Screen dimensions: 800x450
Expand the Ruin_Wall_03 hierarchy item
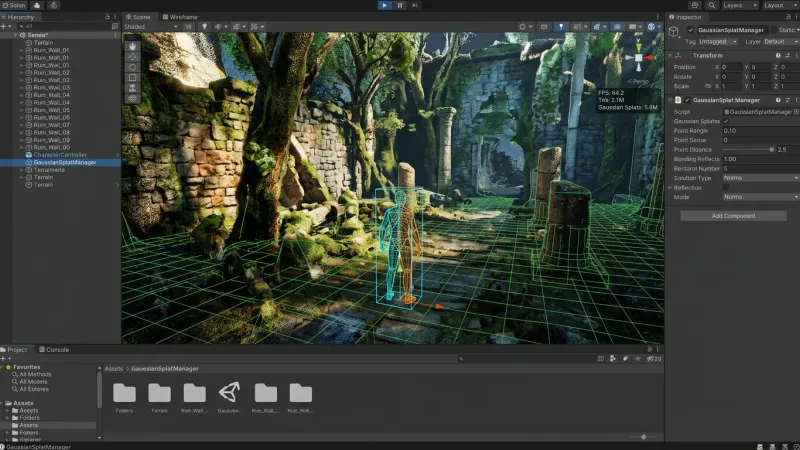click(21, 88)
